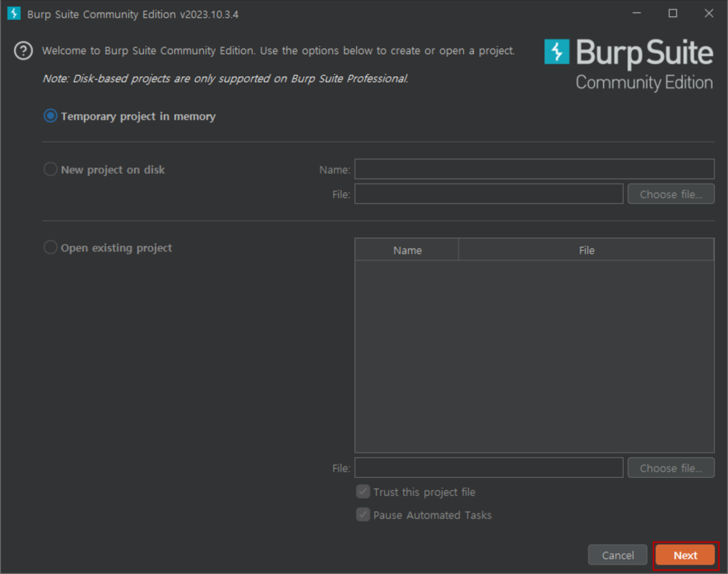Click the Burp Suite title bar icon
728x574 pixels.
pyautogui.click(x=14, y=14)
